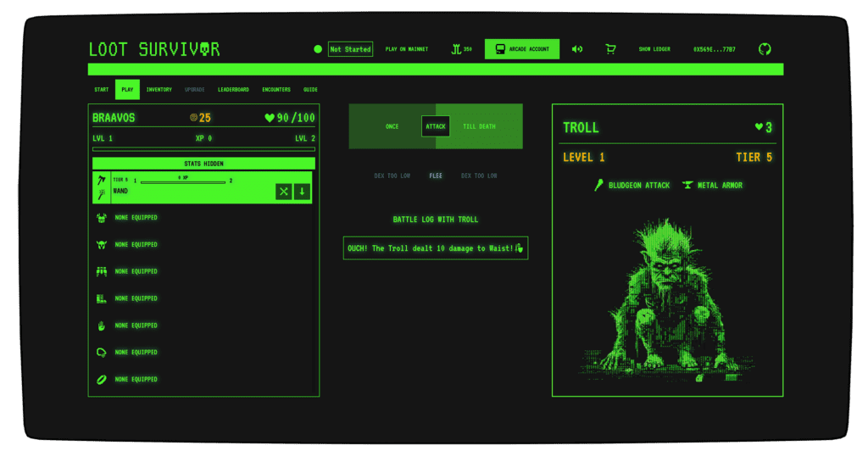Image resolution: width=868 pixels, height=451 pixels.
Task: Select the hand armor slot icon
Action: pos(102,326)
